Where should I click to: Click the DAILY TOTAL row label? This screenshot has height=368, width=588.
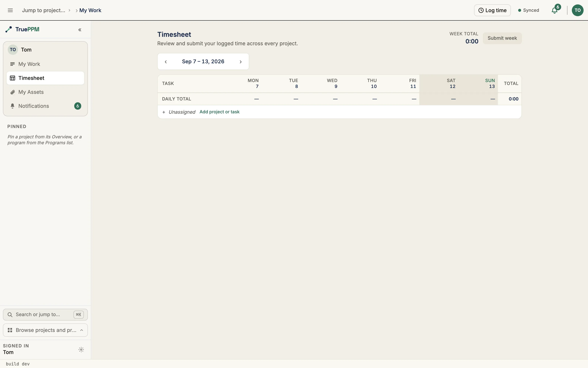tap(176, 99)
